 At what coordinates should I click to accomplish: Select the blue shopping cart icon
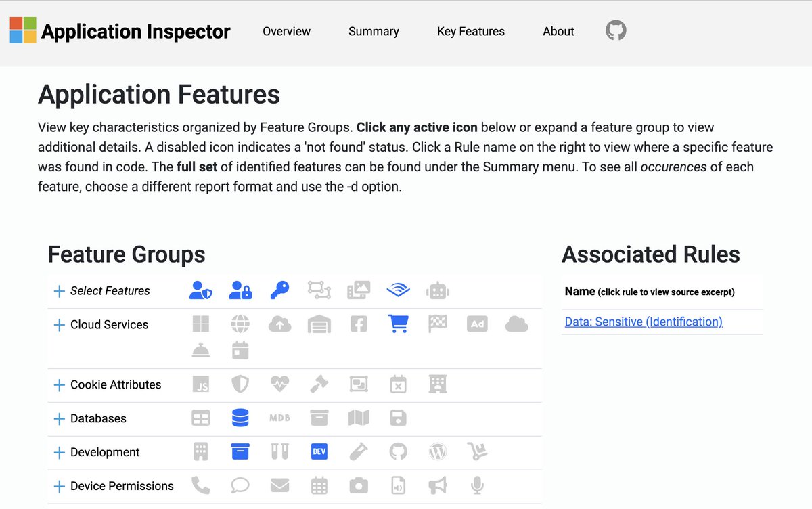coord(398,324)
